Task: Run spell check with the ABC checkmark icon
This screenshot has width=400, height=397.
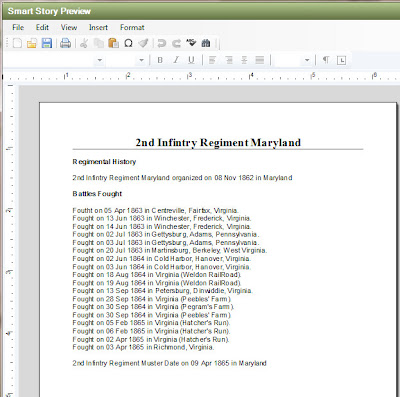Action: point(191,42)
